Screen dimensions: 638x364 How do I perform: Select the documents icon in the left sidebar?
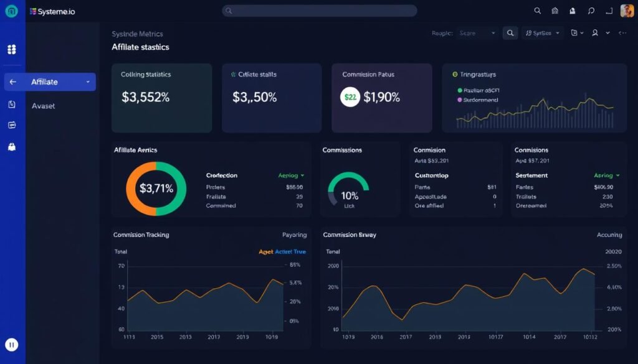coord(11,104)
